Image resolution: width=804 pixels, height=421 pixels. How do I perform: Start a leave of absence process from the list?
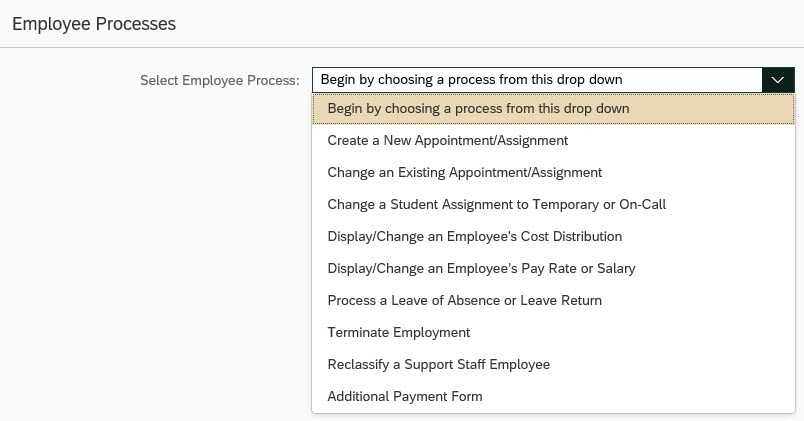tap(464, 300)
